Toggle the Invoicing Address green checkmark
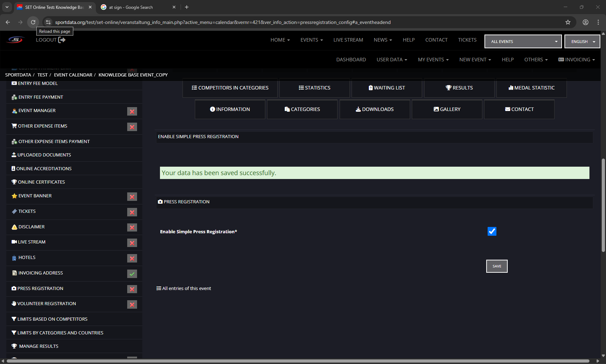The image size is (606, 364). click(x=132, y=274)
